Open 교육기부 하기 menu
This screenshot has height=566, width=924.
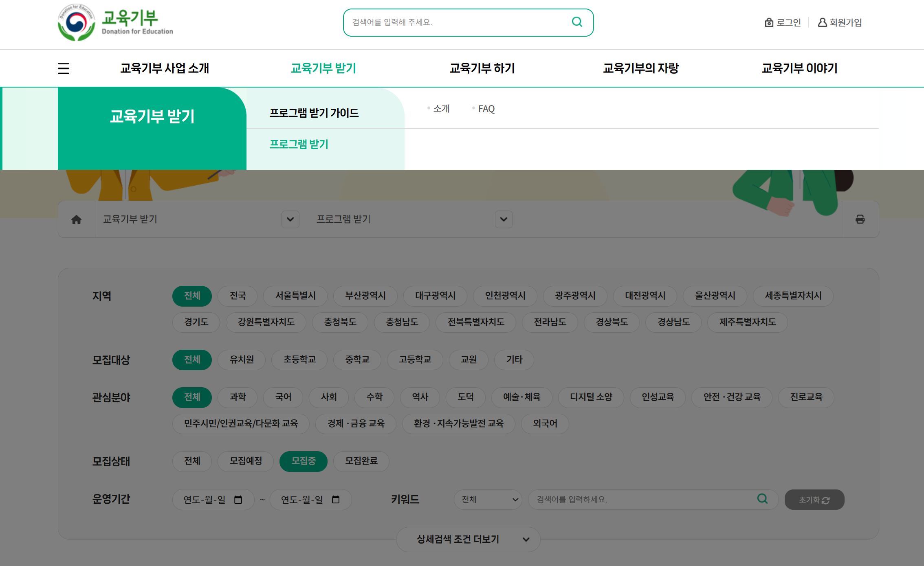tap(482, 68)
